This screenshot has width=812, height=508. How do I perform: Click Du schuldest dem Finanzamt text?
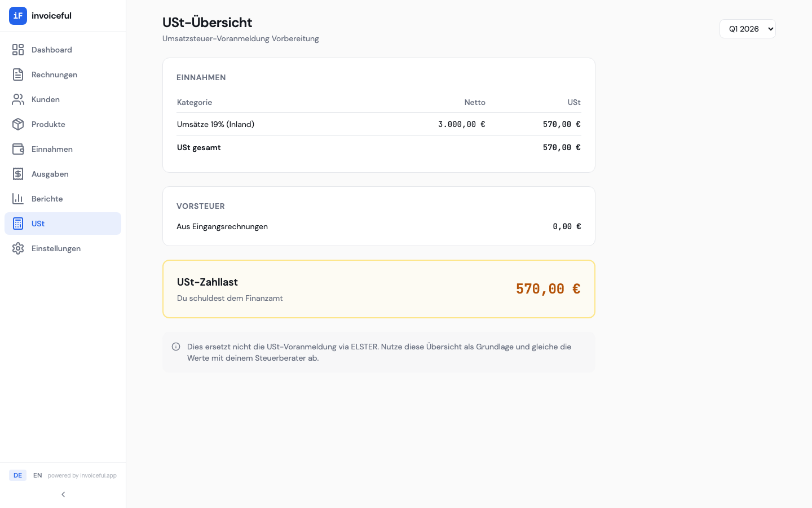pyautogui.click(x=230, y=298)
